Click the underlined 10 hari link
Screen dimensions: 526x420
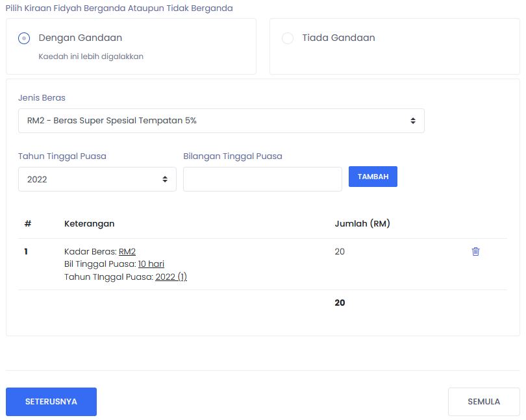(150, 264)
